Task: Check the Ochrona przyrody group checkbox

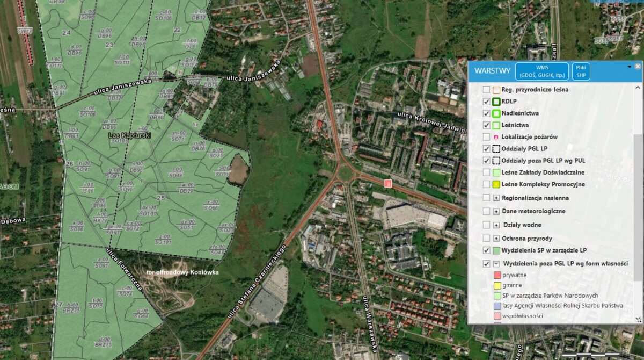Action: point(486,238)
